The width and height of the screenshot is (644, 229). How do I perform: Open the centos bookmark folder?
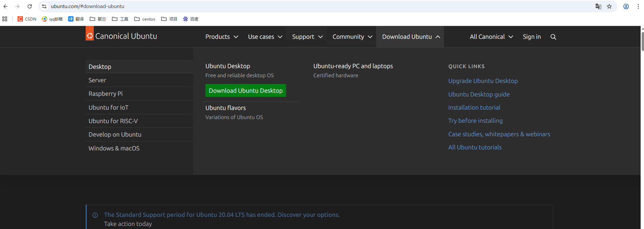(x=145, y=19)
